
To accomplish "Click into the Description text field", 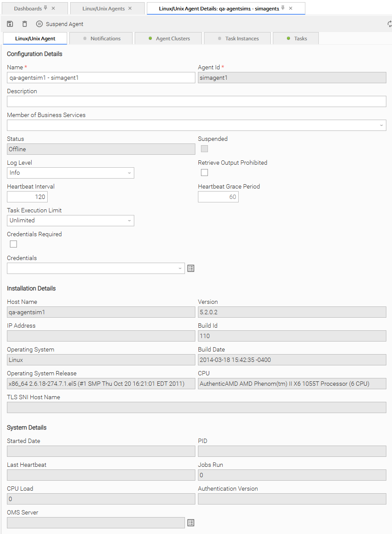I will (x=196, y=101).
